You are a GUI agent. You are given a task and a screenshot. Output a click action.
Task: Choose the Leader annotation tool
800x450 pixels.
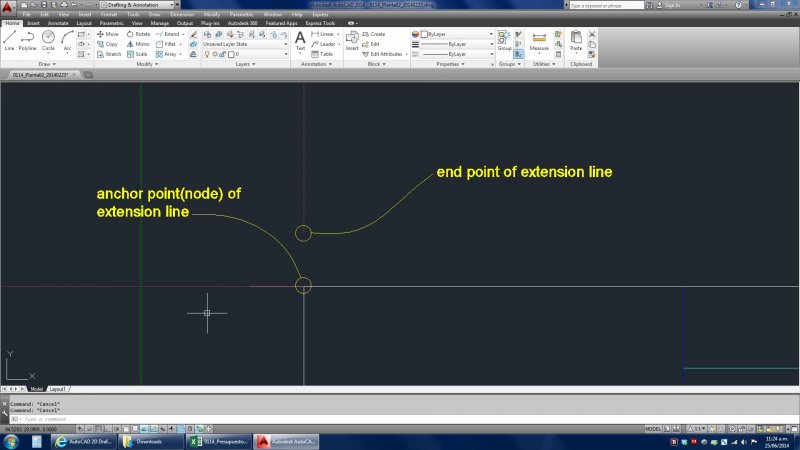pos(323,44)
